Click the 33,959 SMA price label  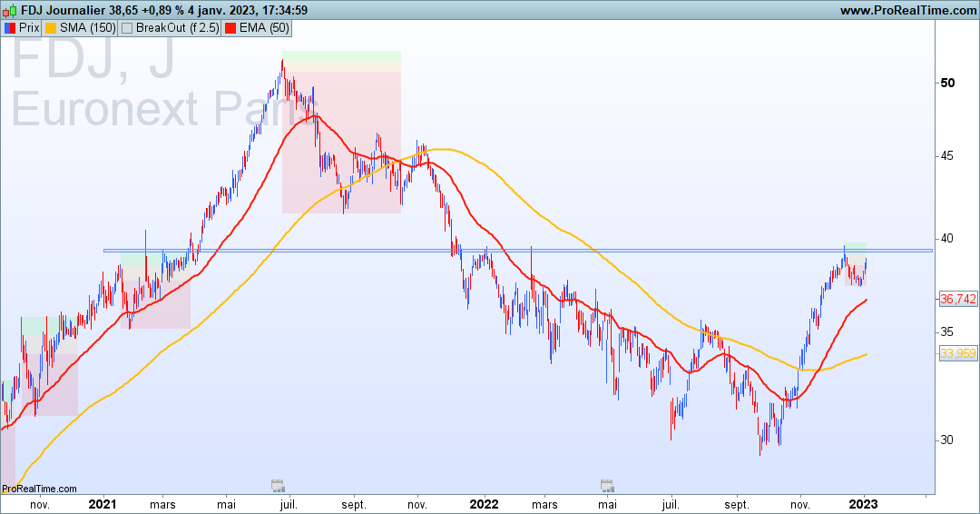point(957,354)
